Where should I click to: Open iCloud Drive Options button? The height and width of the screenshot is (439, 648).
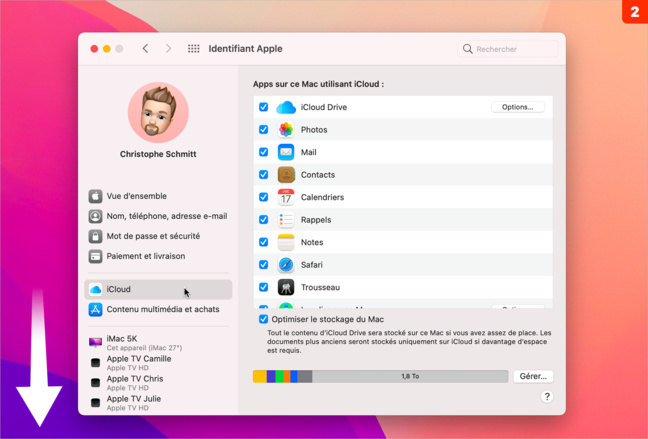[x=517, y=107]
